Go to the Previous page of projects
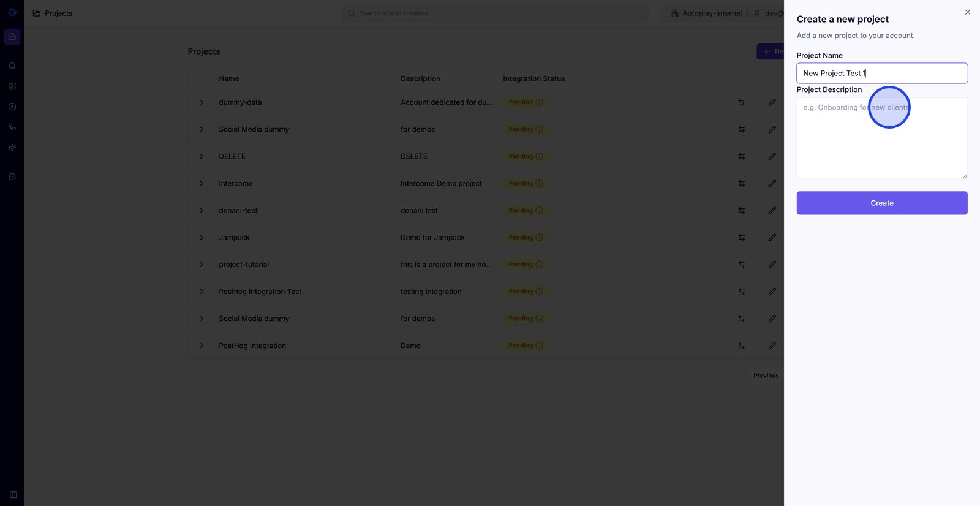This screenshot has height=506, width=980. (x=766, y=376)
